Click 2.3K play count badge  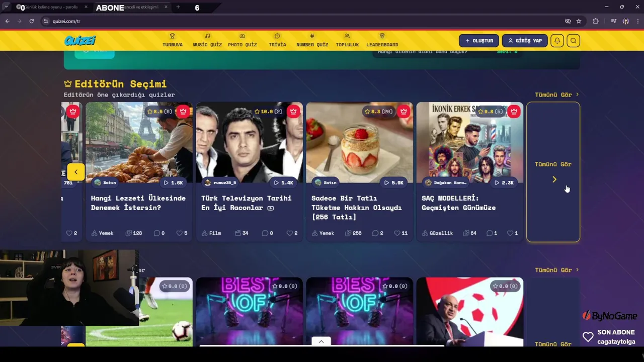pos(504,183)
